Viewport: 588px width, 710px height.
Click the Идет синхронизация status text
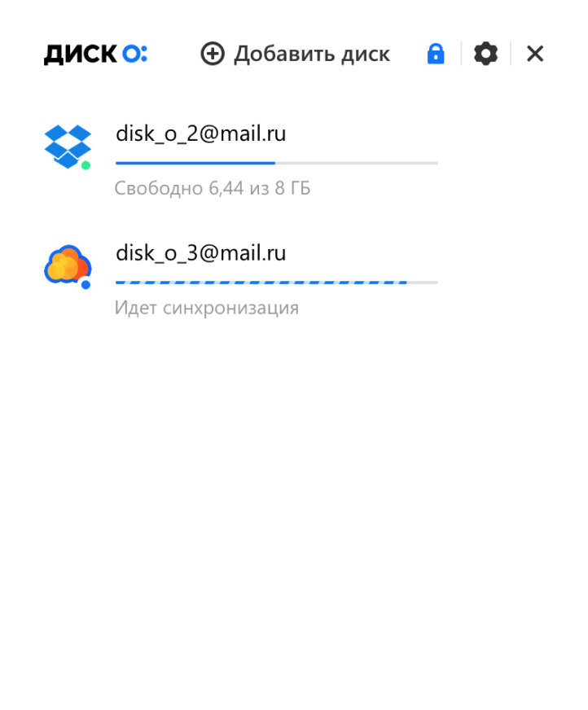coord(207,308)
